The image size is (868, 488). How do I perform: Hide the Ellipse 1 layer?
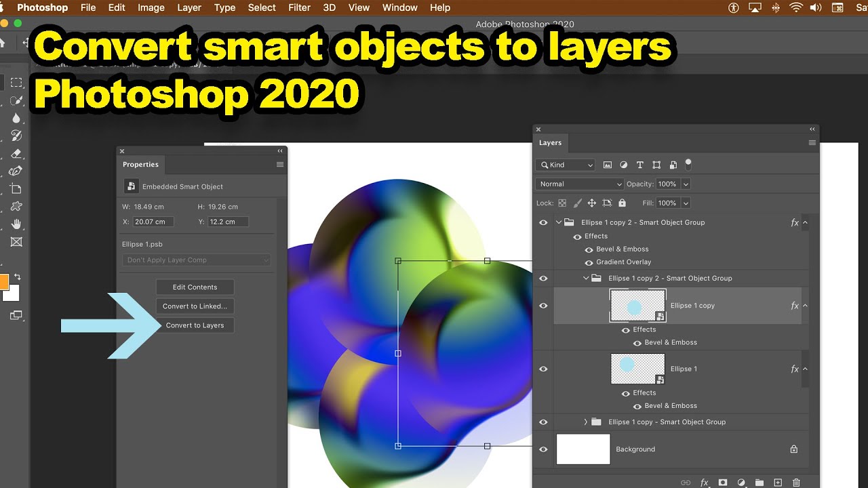pos(543,369)
